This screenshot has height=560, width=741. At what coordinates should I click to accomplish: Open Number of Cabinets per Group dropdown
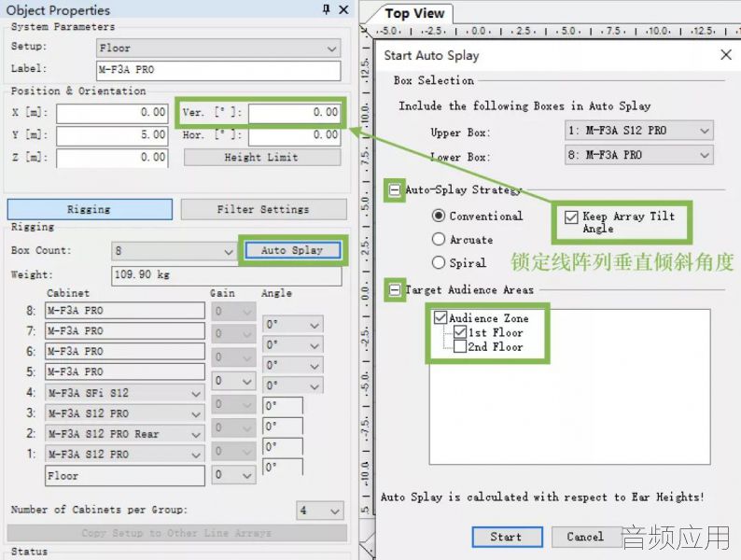(320, 511)
